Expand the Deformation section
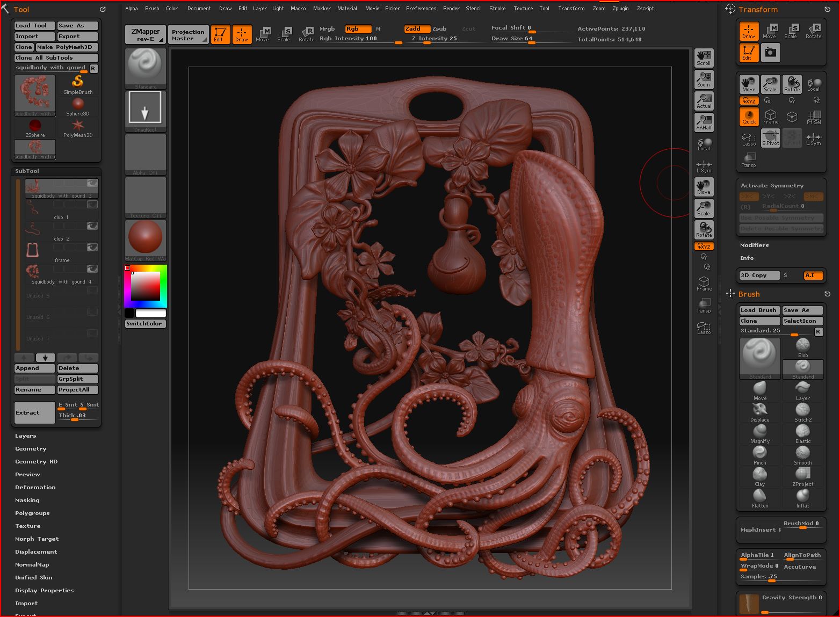Image resolution: width=840 pixels, height=617 pixels. 35,488
